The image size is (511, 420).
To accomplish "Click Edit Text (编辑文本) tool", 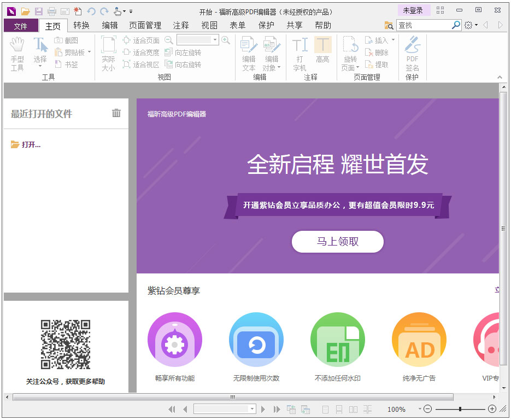I will pos(249,54).
